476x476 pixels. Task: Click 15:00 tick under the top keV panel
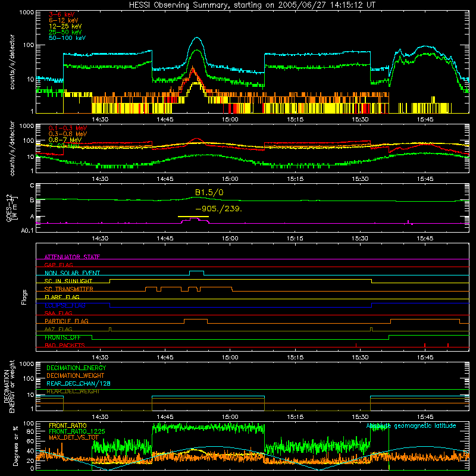230,120
